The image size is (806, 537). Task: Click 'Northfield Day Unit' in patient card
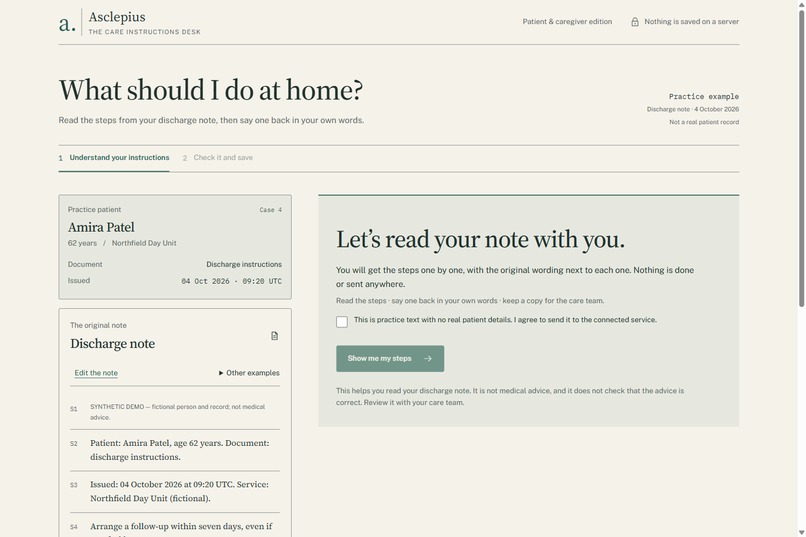[x=144, y=243]
